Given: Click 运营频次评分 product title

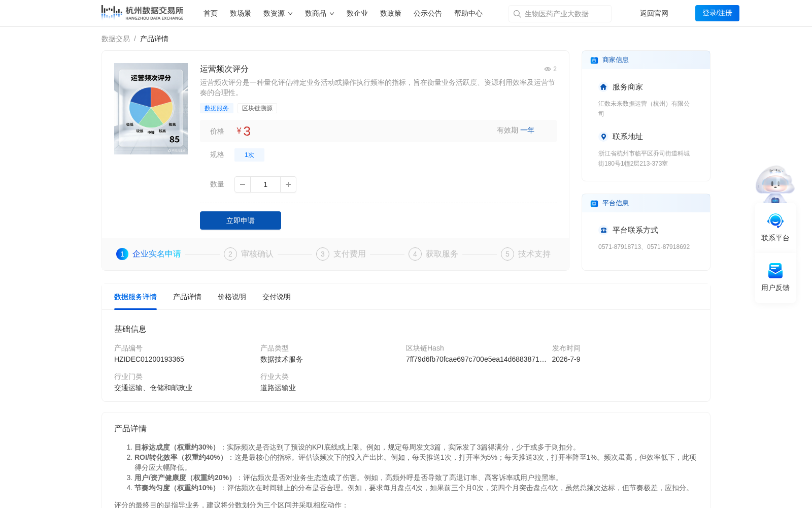Looking at the screenshot, I should (x=224, y=69).
